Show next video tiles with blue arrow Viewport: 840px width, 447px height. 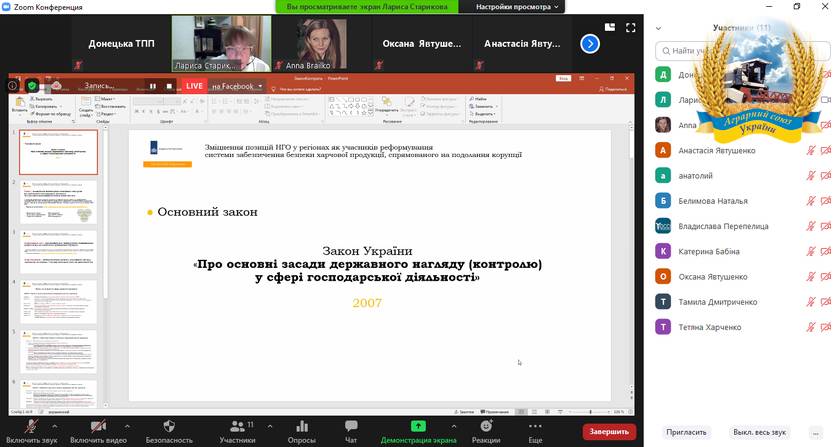point(590,44)
